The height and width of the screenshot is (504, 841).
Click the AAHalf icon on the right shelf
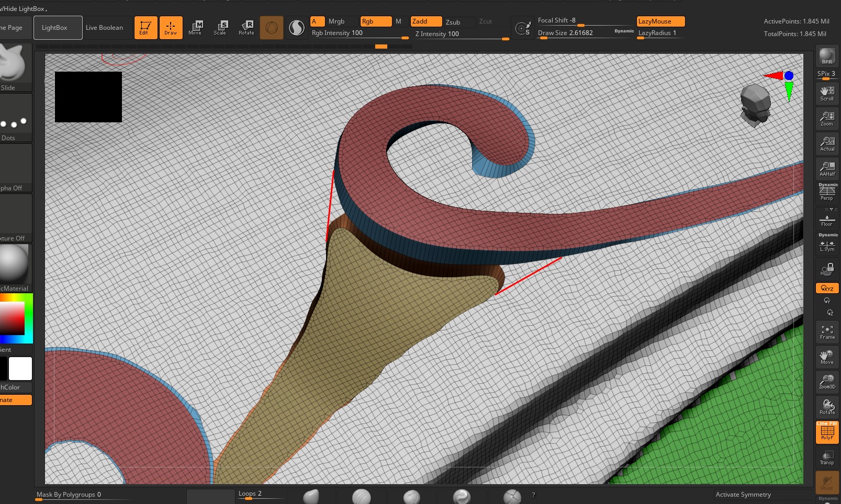coord(827,167)
